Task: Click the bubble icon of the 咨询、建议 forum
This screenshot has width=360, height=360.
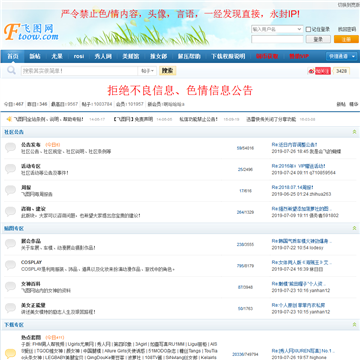Action: point(10,211)
